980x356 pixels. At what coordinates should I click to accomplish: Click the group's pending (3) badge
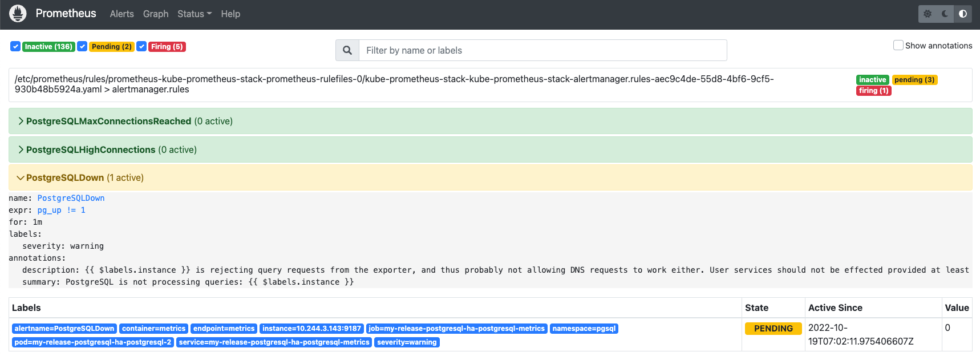point(914,80)
